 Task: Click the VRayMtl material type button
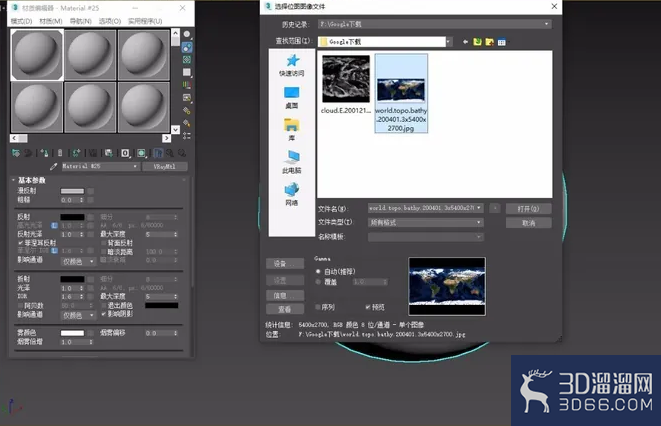(165, 166)
